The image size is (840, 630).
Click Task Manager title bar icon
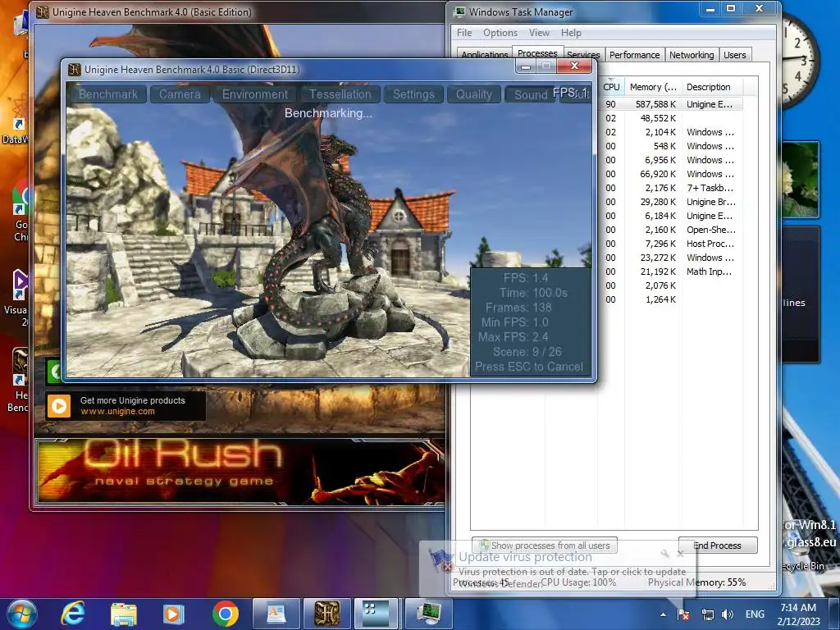tap(459, 11)
